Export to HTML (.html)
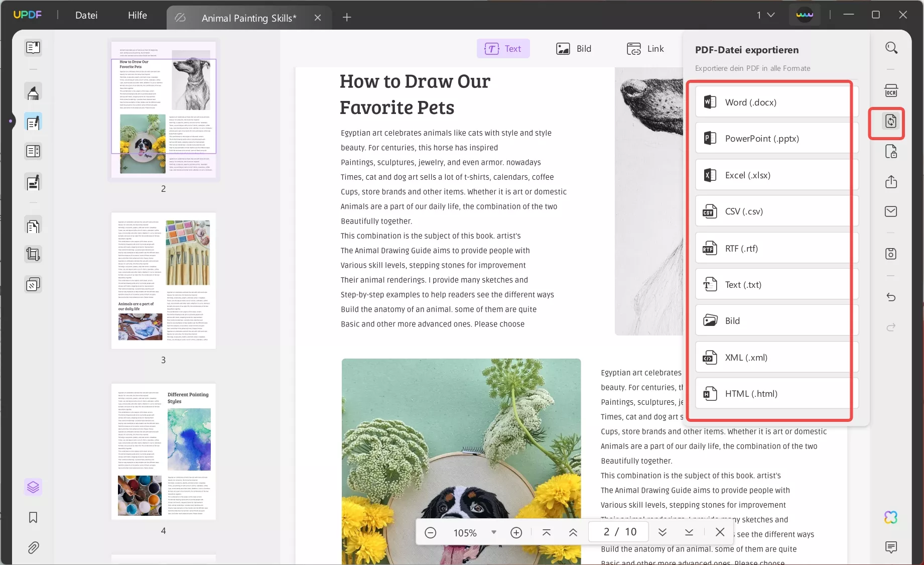 777,393
